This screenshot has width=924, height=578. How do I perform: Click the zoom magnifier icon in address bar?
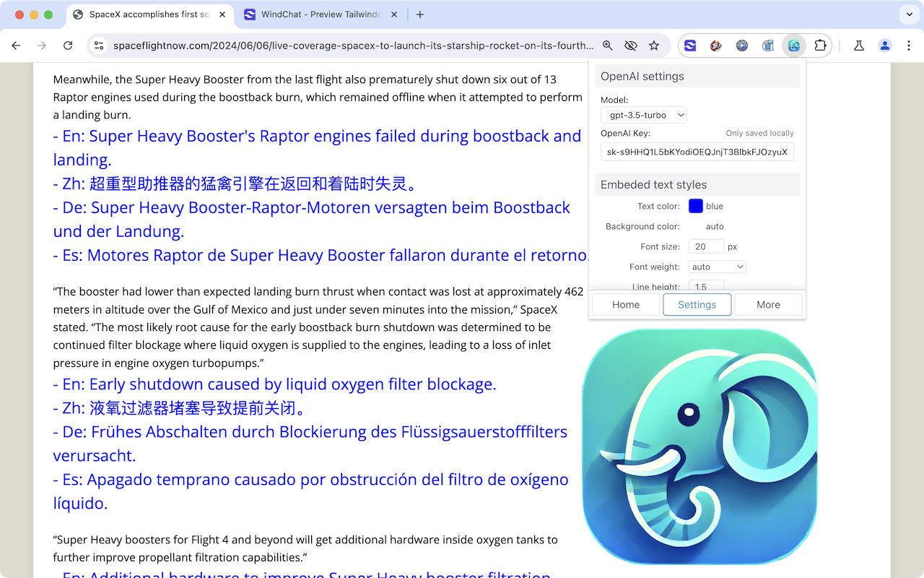608,46
